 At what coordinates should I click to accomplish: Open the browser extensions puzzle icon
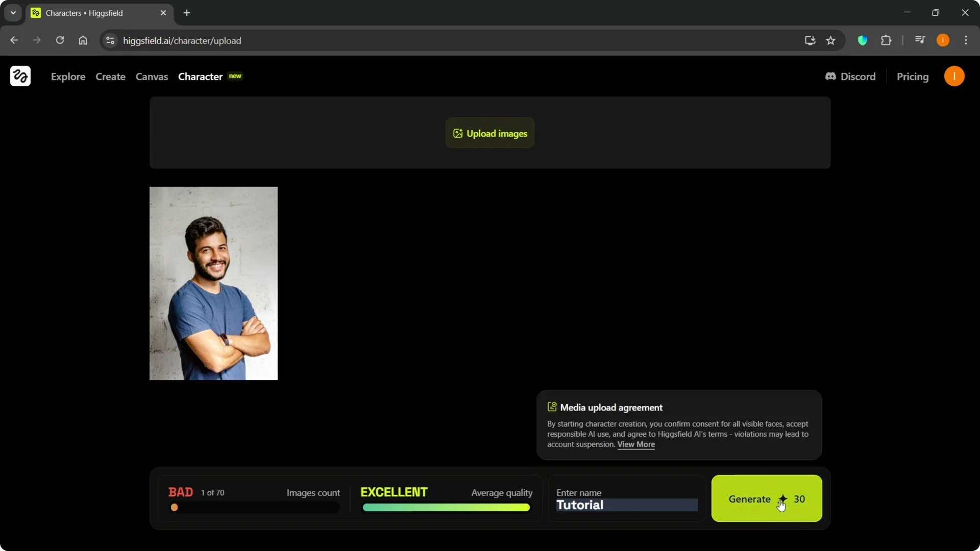(x=887, y=40)
